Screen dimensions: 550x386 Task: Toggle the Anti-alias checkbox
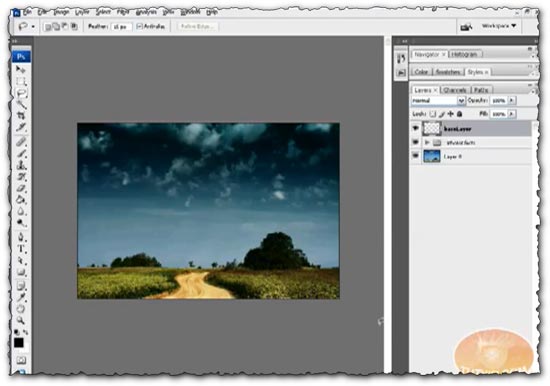click(x=139, y=26)
